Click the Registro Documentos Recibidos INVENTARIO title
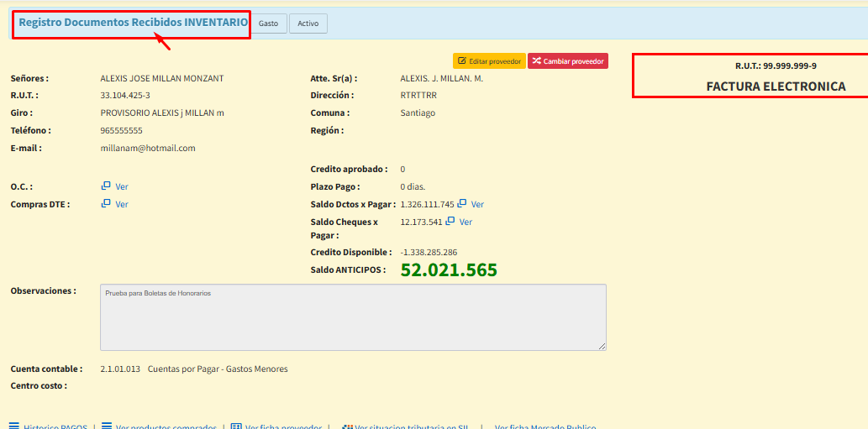868x429 pixels. pos(133,24)
